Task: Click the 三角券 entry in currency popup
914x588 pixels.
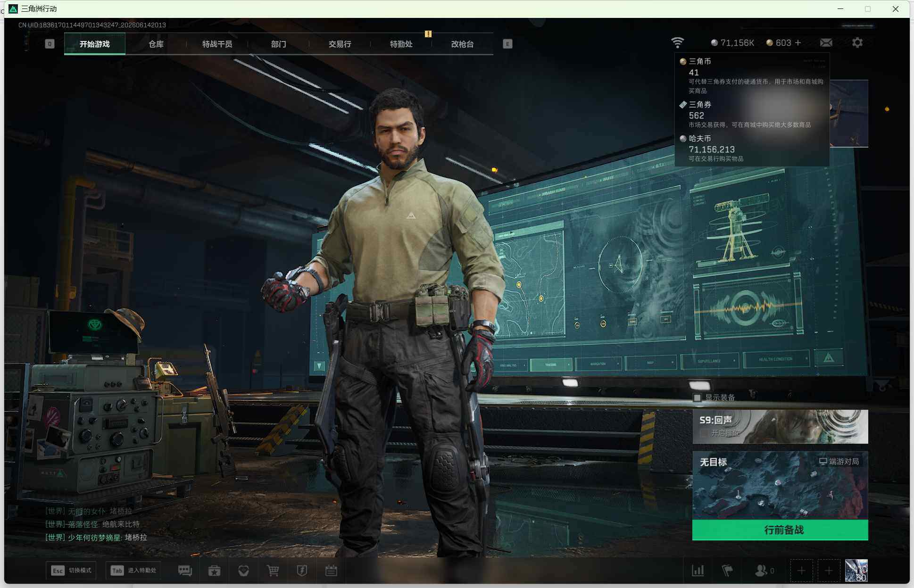Action: [x=752, y=114]
